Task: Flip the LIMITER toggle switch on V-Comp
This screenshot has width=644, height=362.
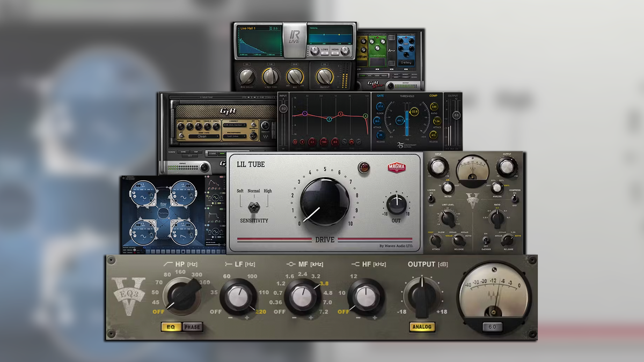Action: (x=430, y=198)
